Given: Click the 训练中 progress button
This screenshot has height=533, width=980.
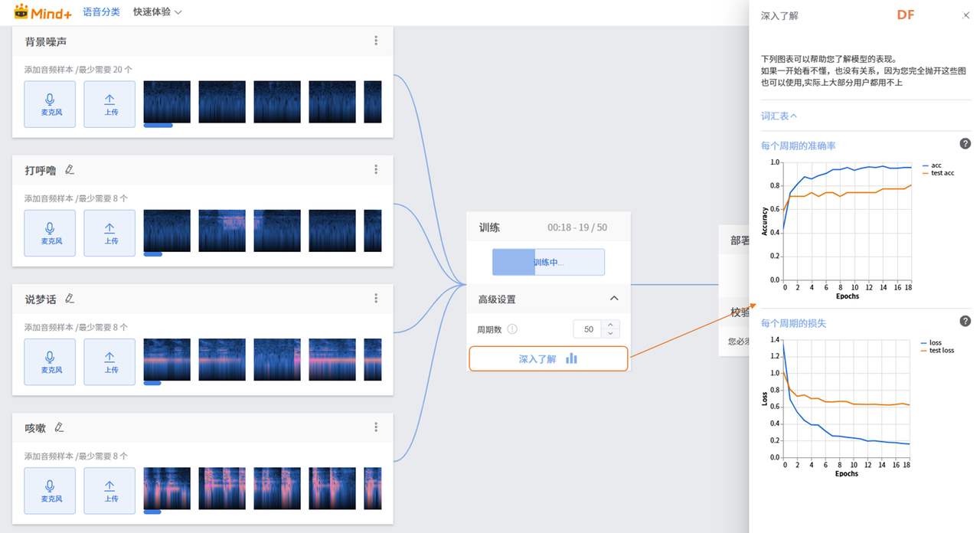Looking at the screenshot, I should click(548, 262).
